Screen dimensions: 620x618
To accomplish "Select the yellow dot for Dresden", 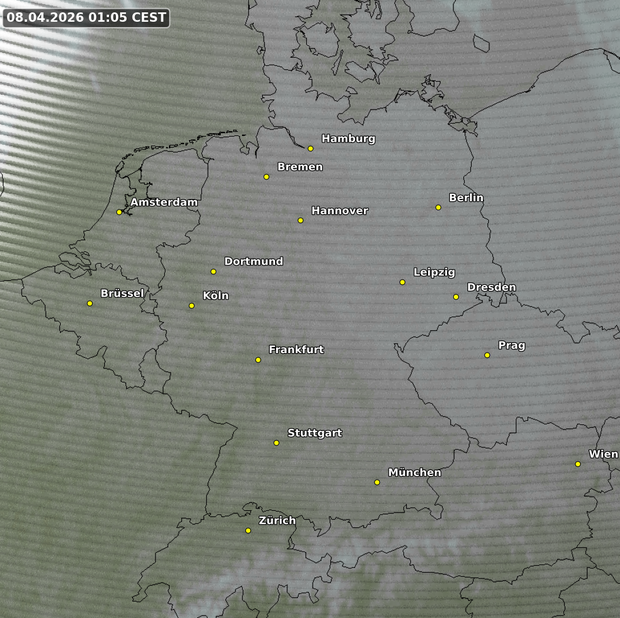I will tap(456, 297).
